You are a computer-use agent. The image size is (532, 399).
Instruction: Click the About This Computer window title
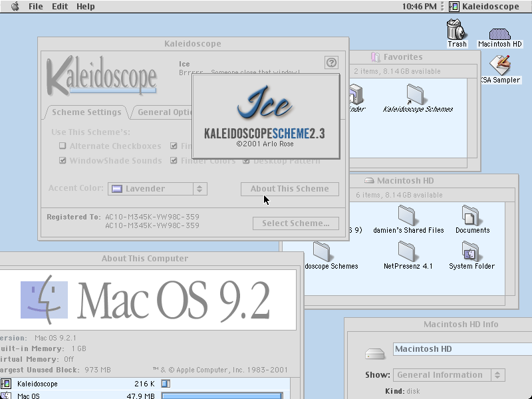click(x=145, y=259)
